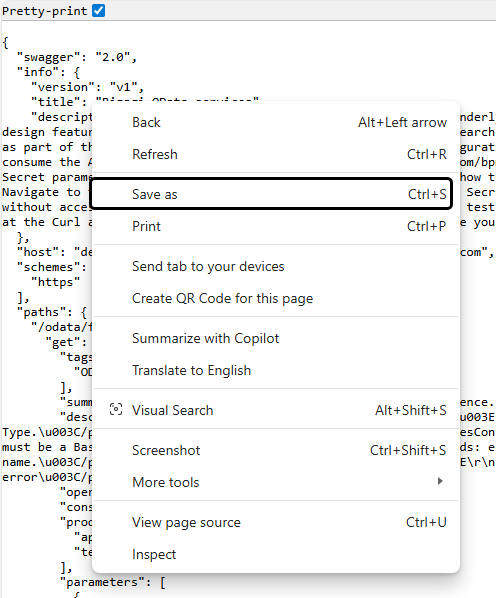
Task: Select View page source
Action: click(x=276, y=522)
